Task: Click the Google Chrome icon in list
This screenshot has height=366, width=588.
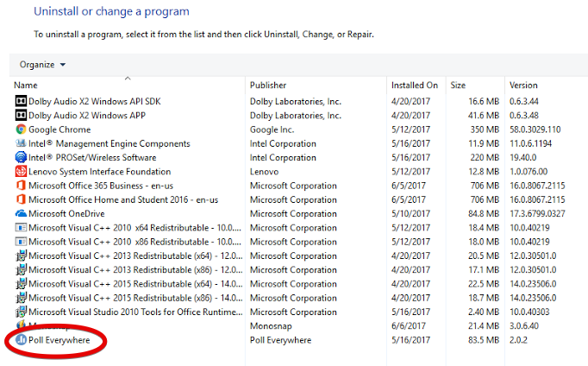Action: coord(21,129)
